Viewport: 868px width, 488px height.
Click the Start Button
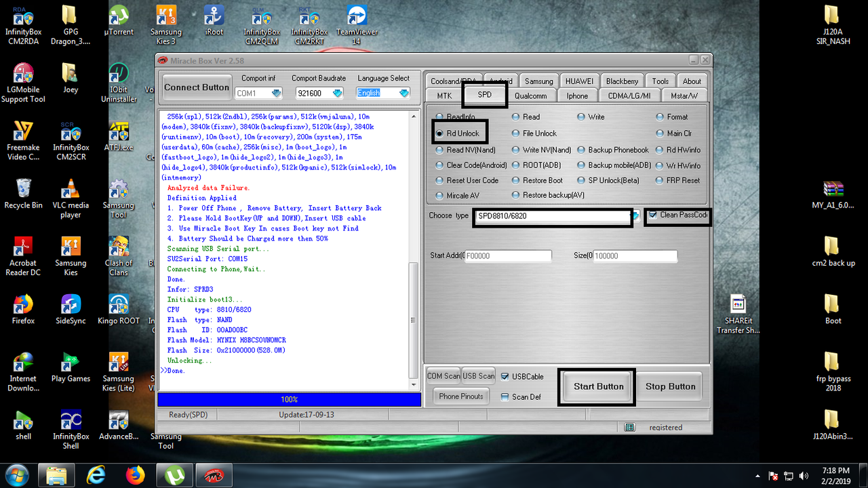tap(598, 386)
